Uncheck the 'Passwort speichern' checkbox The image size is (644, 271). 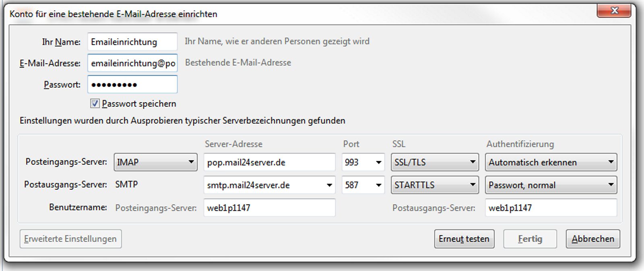[94, 104]
